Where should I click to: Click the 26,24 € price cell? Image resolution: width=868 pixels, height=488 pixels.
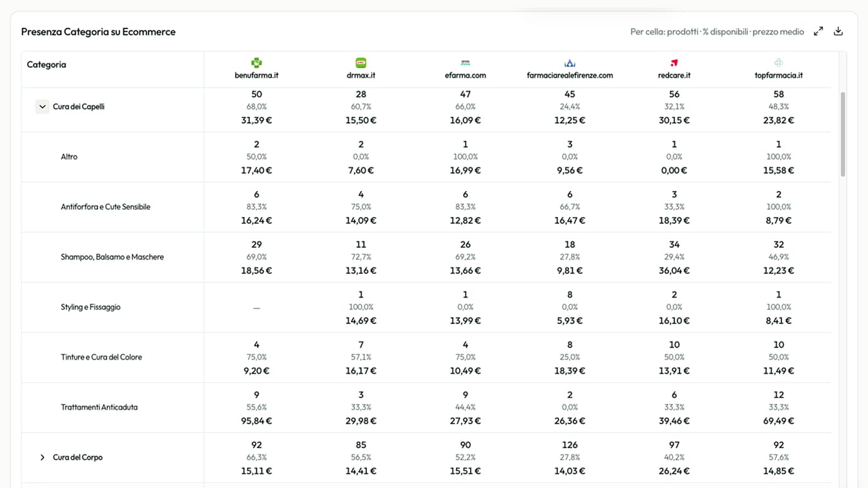click(674, 471)
